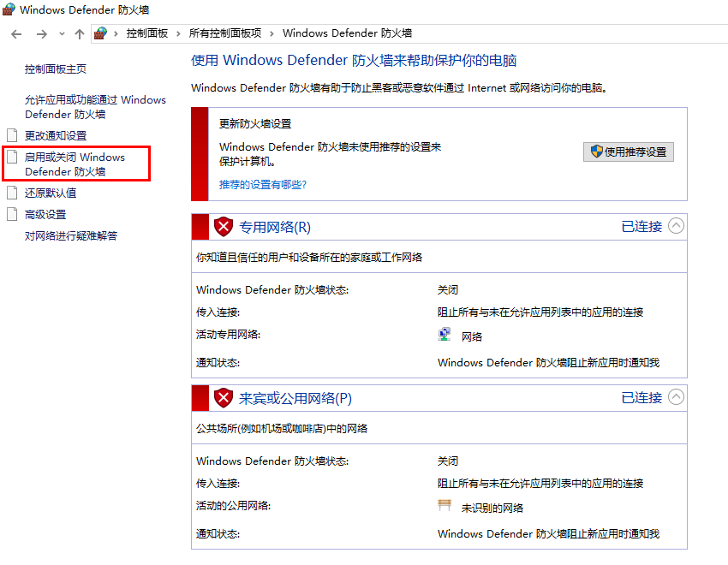
Task: Expand chevron after 所有控制面板项 breadcrumb
Action: (272, 33)
